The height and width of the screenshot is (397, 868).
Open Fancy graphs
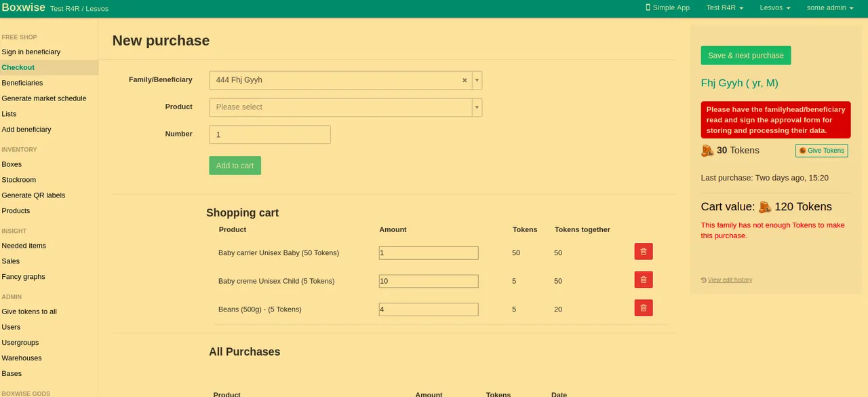click(24, 277)
